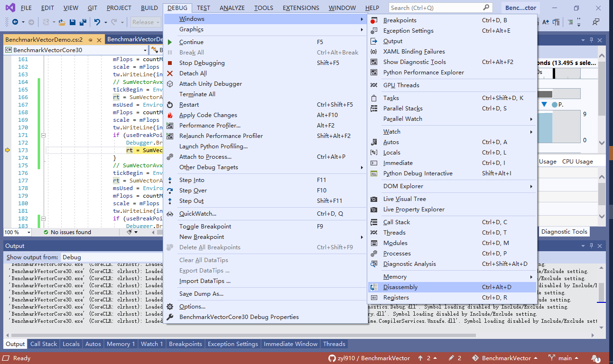The width and height of the screenshot is (613, 364).
Task: Click the code cleanup broom icon
Action: [x=130, y=232]
